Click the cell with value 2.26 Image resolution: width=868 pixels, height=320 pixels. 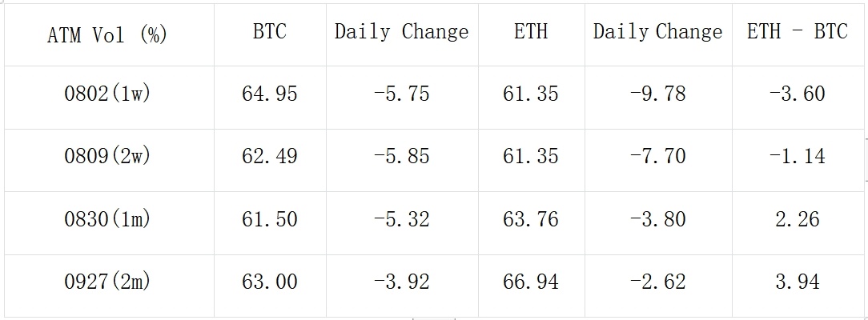(x=797, y=219)
